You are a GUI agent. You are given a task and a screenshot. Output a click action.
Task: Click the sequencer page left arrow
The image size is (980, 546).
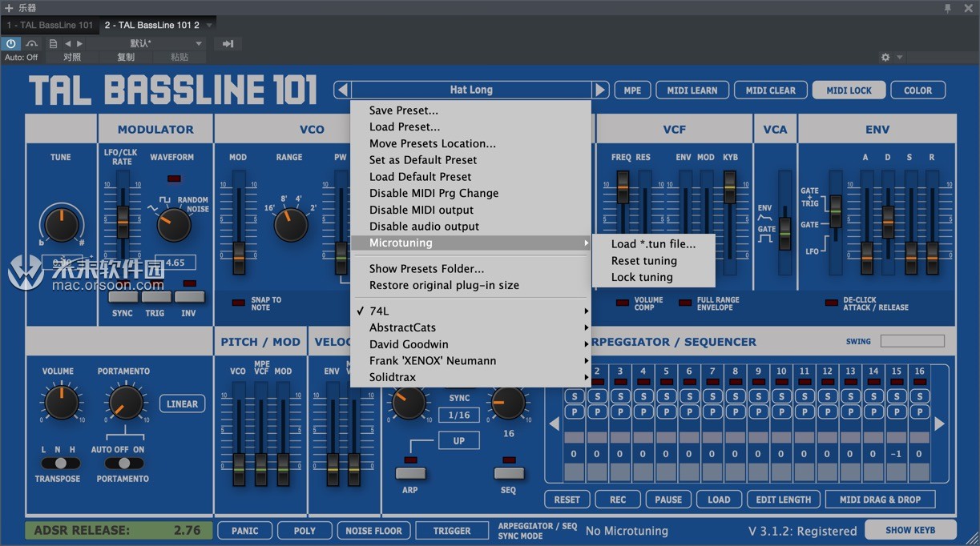[554, 424]
